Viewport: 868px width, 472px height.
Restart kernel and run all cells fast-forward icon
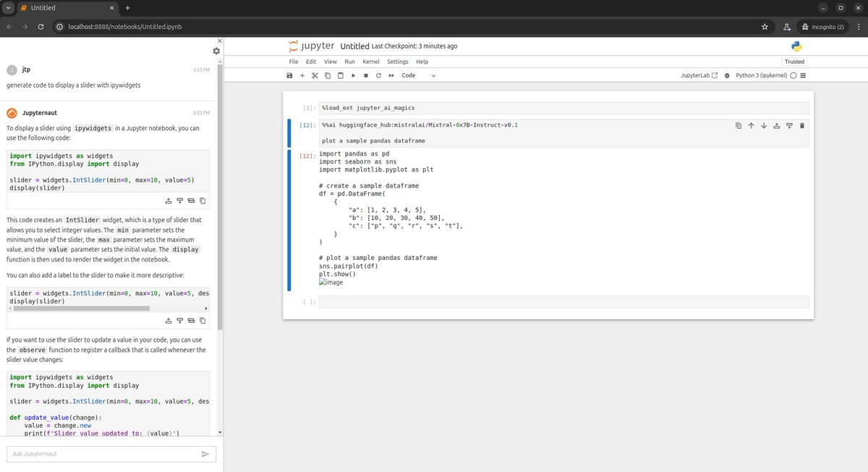(x=391, y=75)
